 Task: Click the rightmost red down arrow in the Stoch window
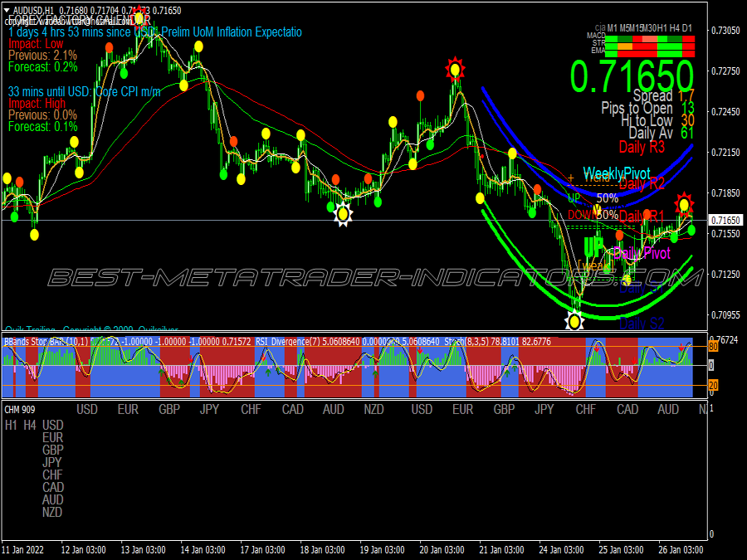tap(681, 349)
